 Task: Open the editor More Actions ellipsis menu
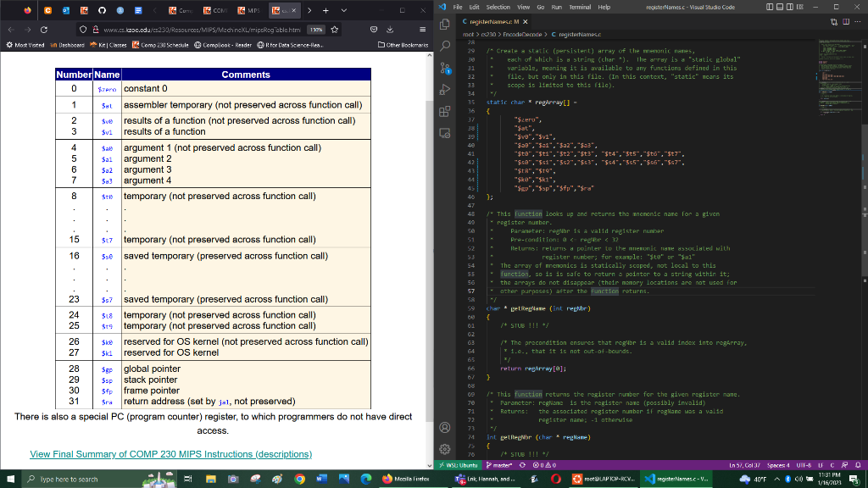(x=858, y=21)
